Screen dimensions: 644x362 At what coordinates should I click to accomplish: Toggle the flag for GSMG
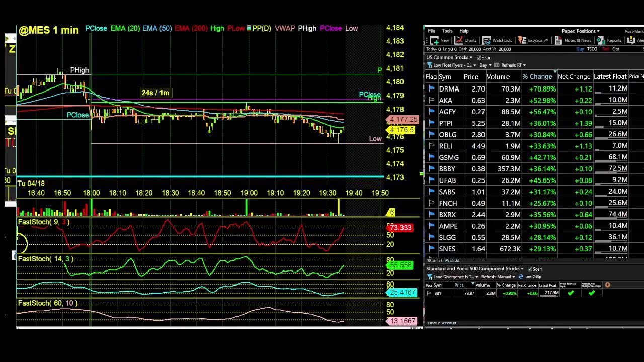(431, 157)
